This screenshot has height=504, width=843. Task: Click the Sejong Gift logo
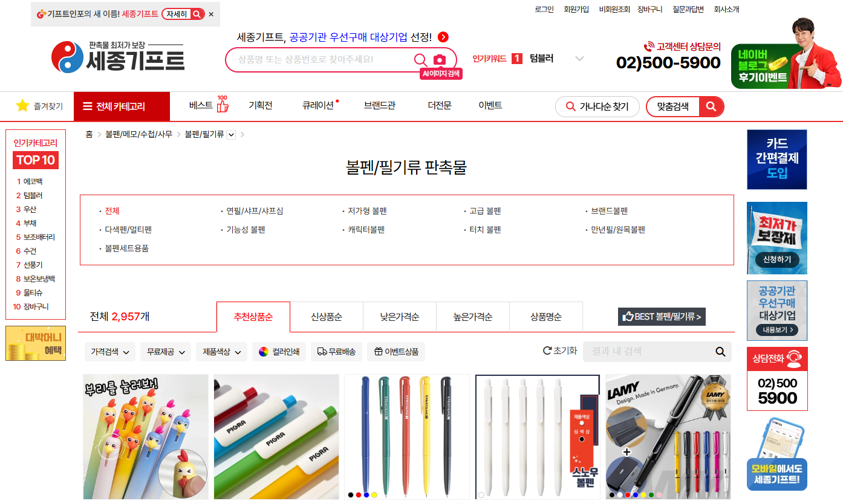coord(118,56)
